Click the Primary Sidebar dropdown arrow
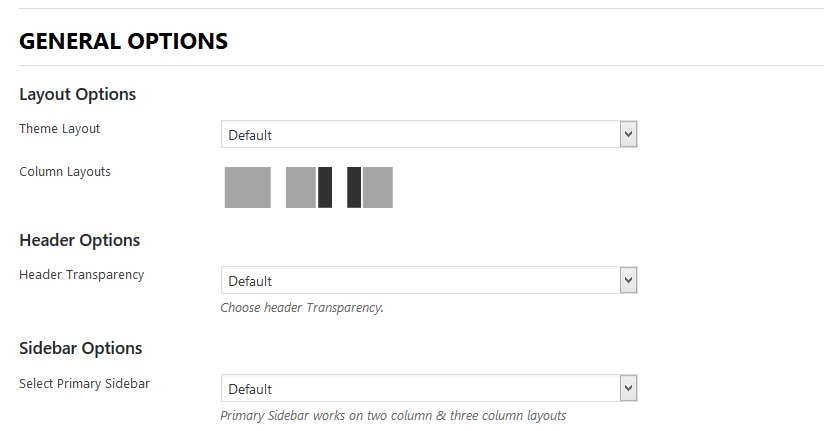The image size is (839, 431). pos(628,388)
